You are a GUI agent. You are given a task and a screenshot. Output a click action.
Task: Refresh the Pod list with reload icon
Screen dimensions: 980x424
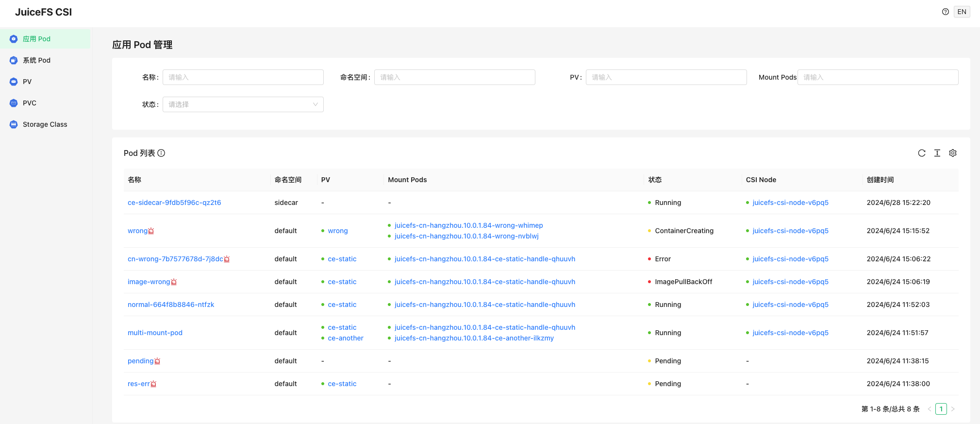point(922,153)
